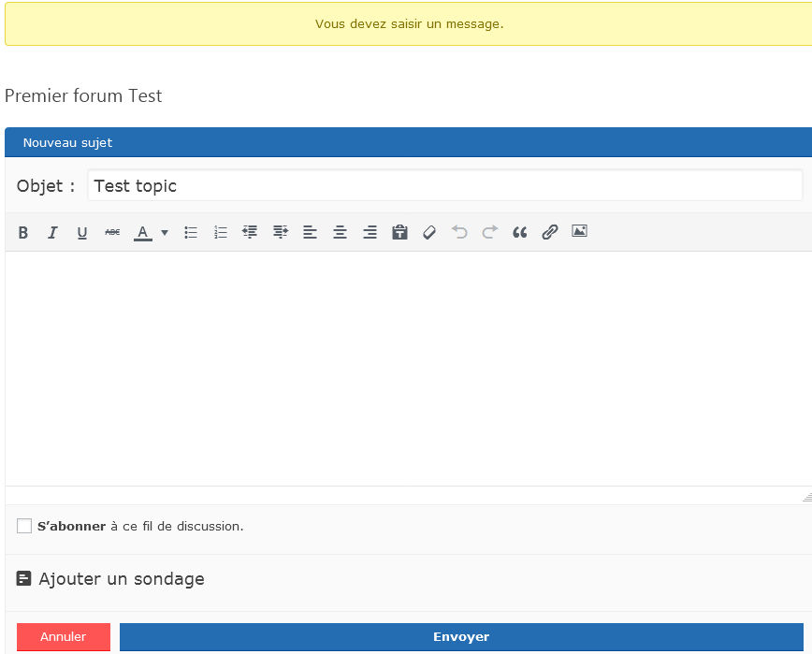Insert a numbered list
The width and height of the screenshot is (812, 654).
click(x=221, y=232)
